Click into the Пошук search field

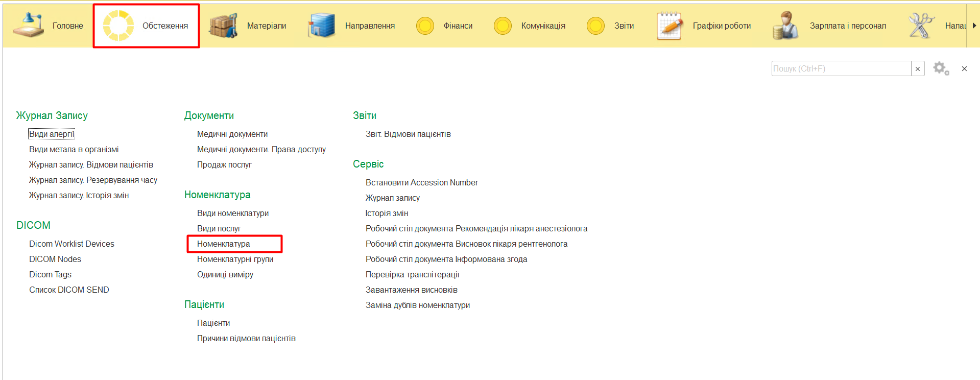[x=841, y=68]
